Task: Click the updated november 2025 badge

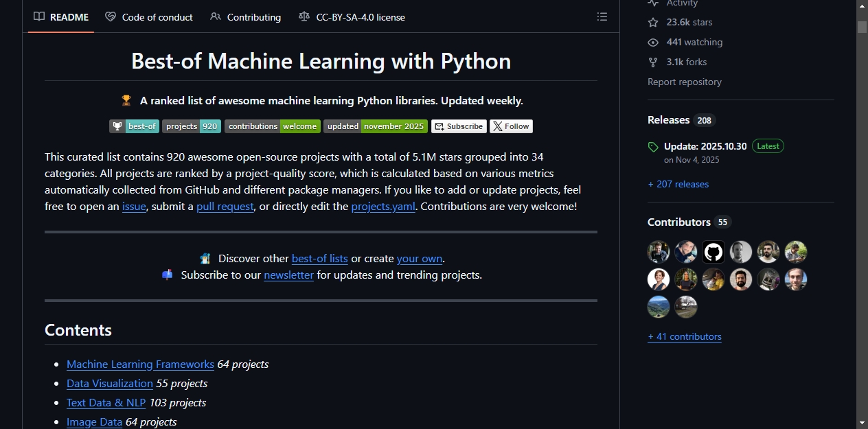Action: 376,126
